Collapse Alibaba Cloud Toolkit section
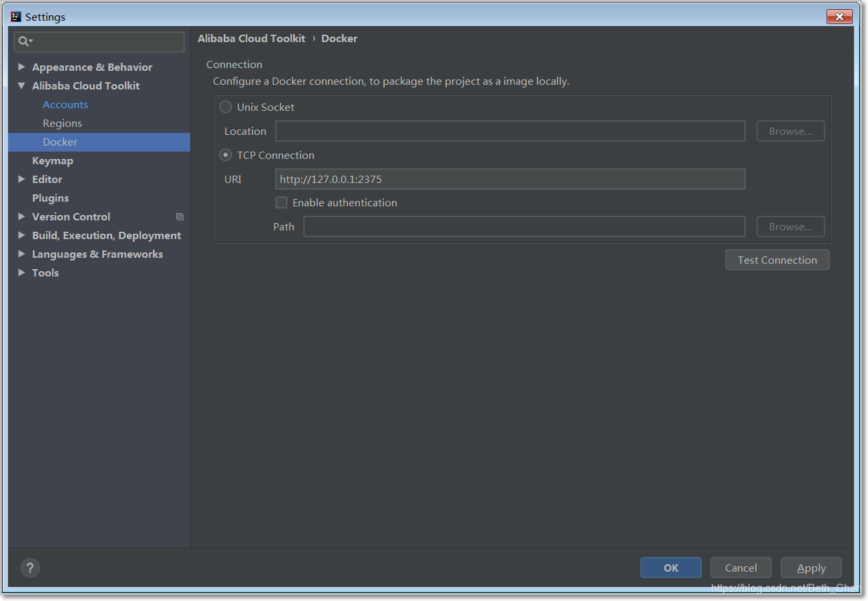 [21, 85]
